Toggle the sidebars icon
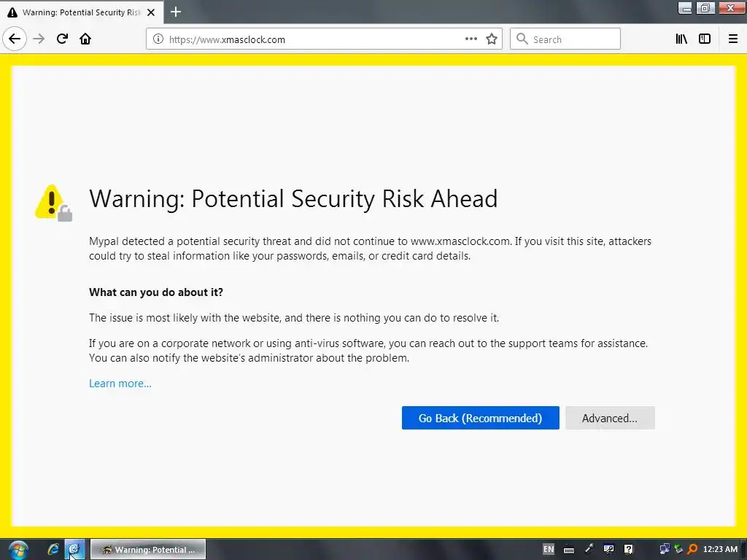The width and height of the screenshot is (747, 560). coord(705,39)
